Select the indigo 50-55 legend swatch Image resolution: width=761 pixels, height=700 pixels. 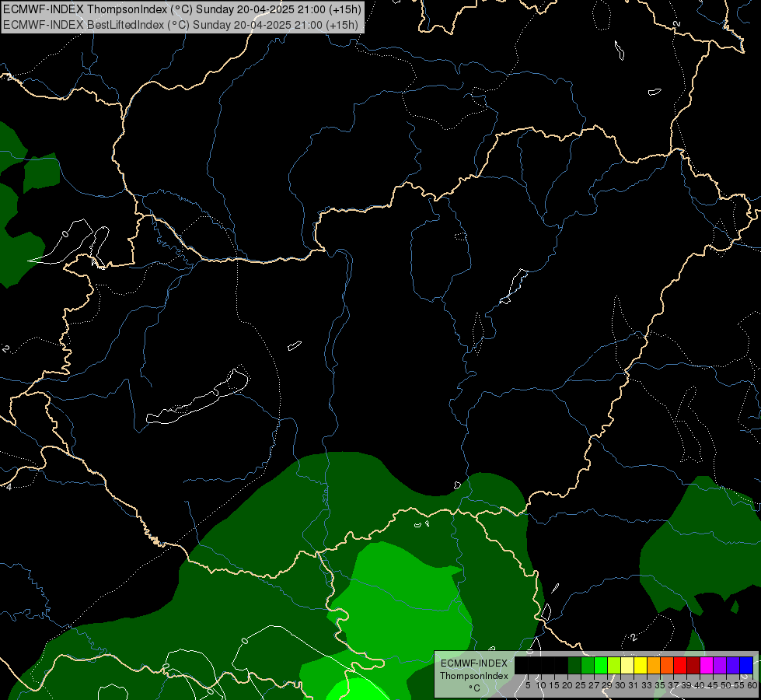click(x=734, y=665)
